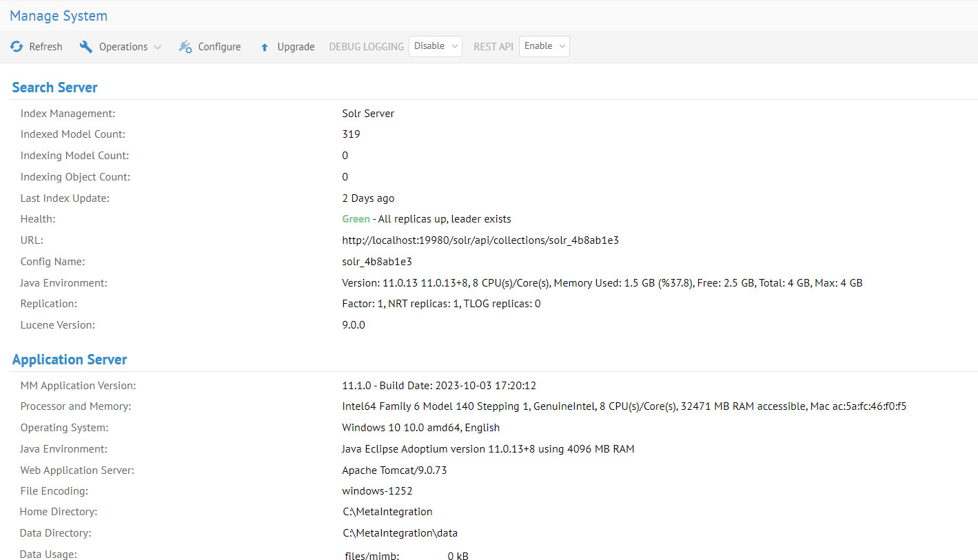978x560 pixels.
Task: Click the Home Directory path C:\MetaIntegration
Action: [x=387, y=512]
